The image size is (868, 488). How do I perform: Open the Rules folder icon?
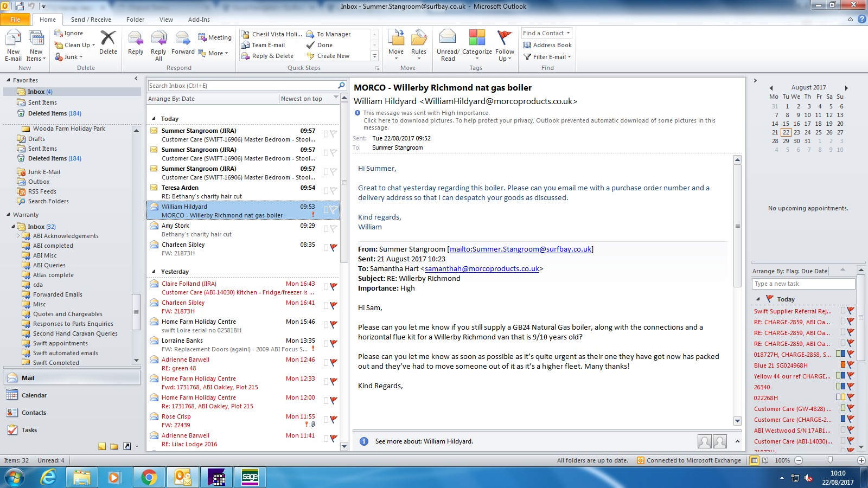(x=418, y=39)
